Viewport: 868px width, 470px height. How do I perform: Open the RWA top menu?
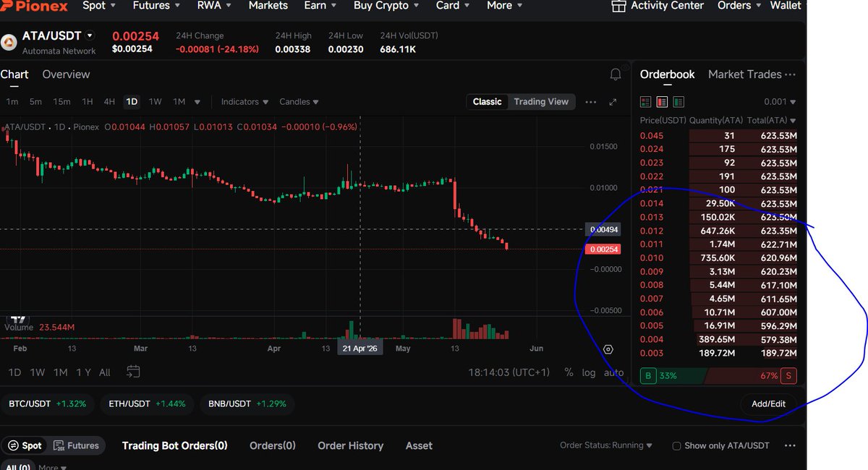pos(215,6)
